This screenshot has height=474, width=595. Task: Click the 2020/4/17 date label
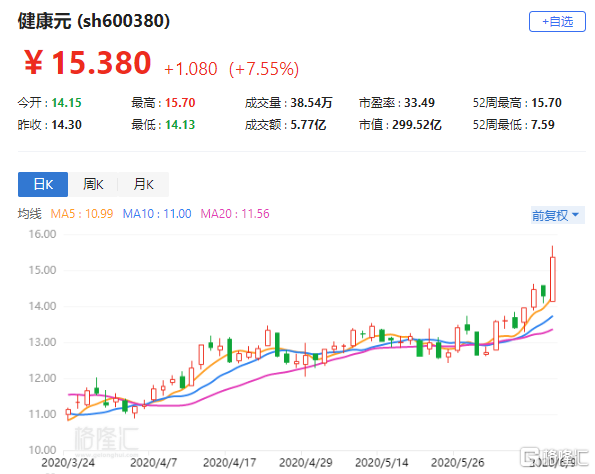click(230, 463)
